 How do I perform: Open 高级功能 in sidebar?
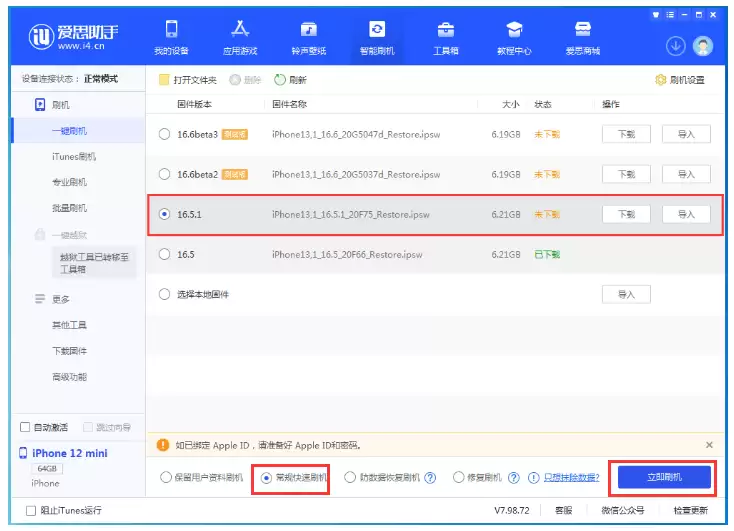point(69,376)
